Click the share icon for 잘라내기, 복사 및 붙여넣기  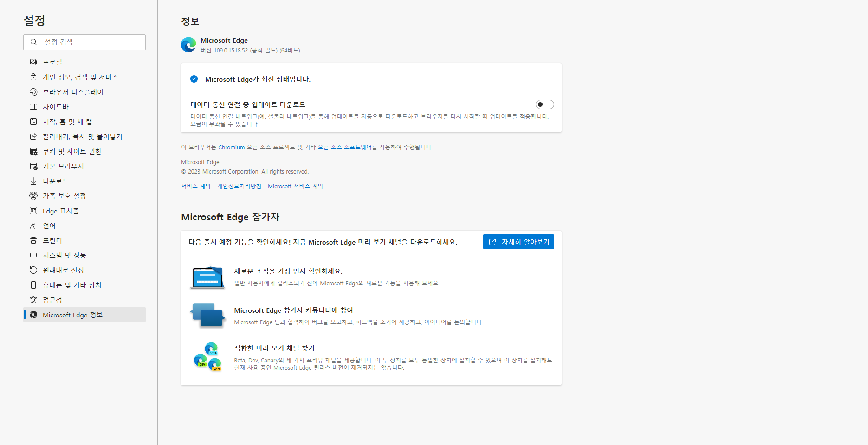(33, 136)
